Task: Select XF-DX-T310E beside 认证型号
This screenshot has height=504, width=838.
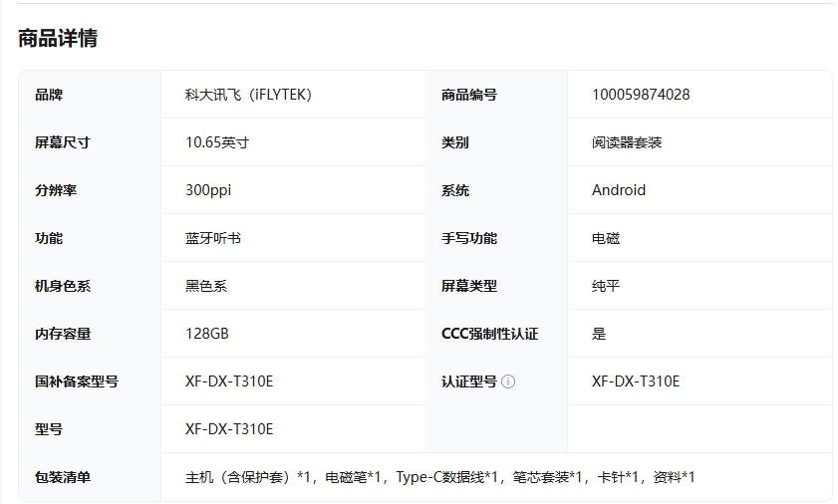Action: click(x=636, y=381)
